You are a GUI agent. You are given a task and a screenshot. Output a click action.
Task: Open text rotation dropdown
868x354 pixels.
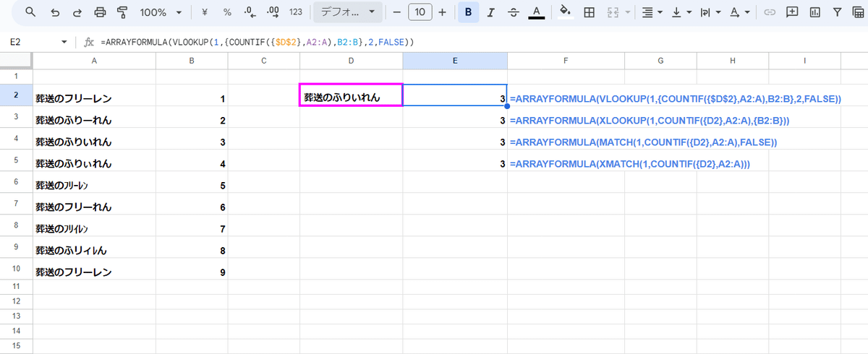(739, 12)
